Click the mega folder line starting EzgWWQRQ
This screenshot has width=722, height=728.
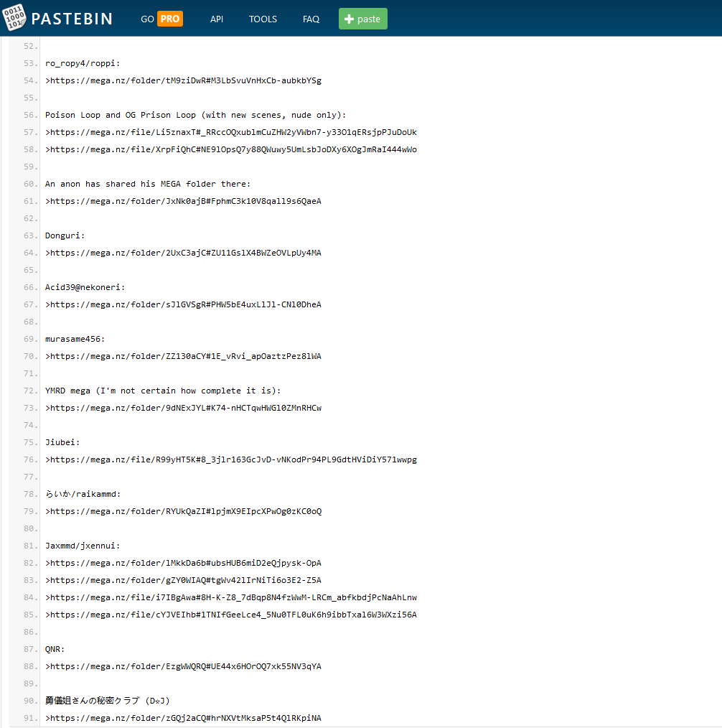[183, 666]
